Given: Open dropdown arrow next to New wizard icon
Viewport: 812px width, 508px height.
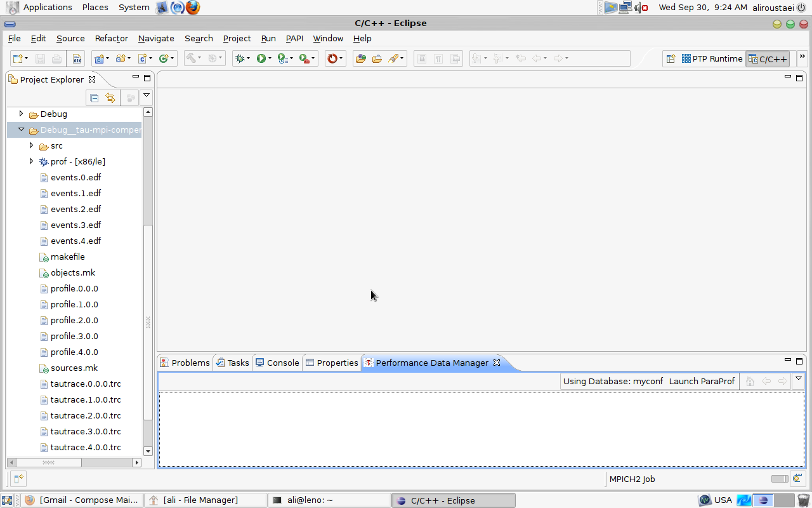Looking at the screenshot, I should click(26, 58).
